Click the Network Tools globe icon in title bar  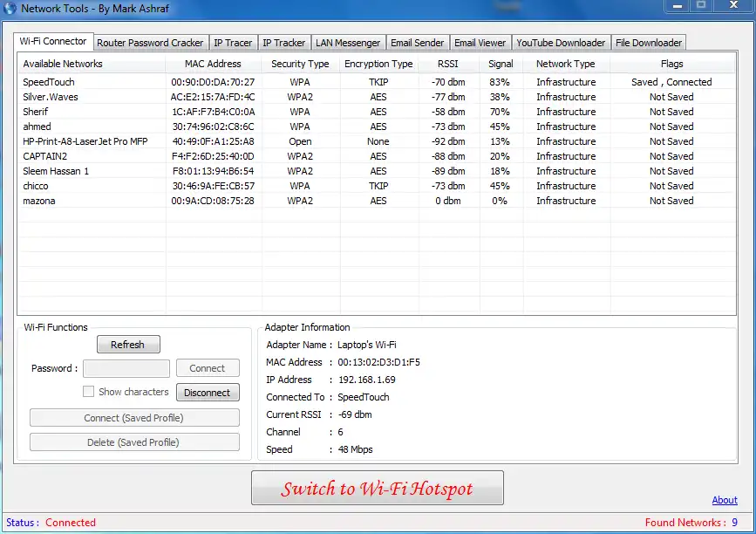click(x=10, y=8)
